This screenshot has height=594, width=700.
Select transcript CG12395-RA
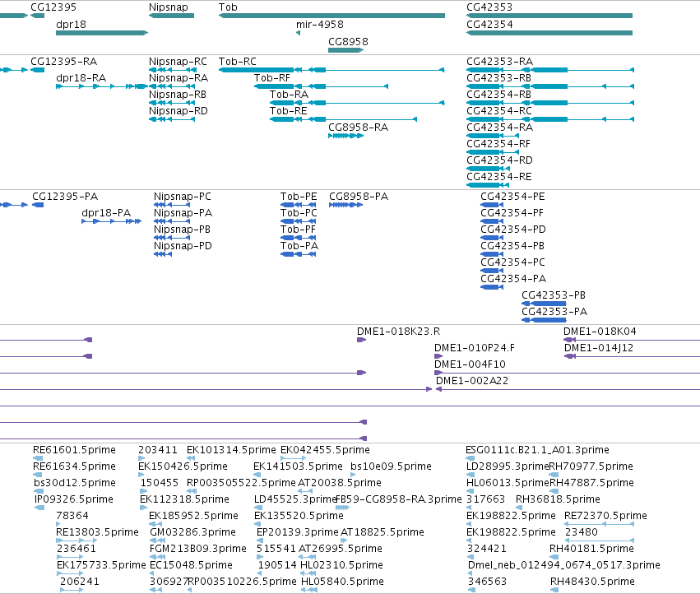click(x=38, y=70)
